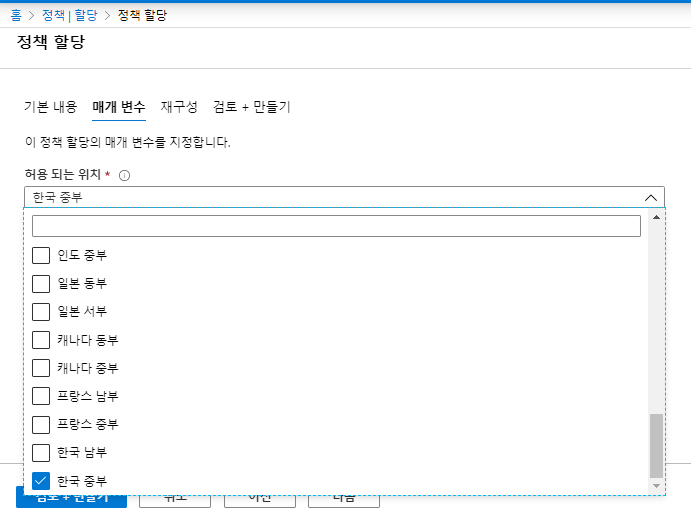Check the 프랑스 남부 checkbox

point(41,396)
